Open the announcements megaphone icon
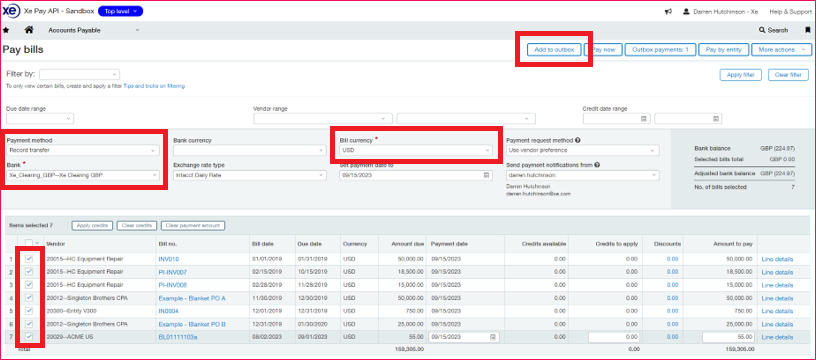816x360 pixels. coord(668,11)
